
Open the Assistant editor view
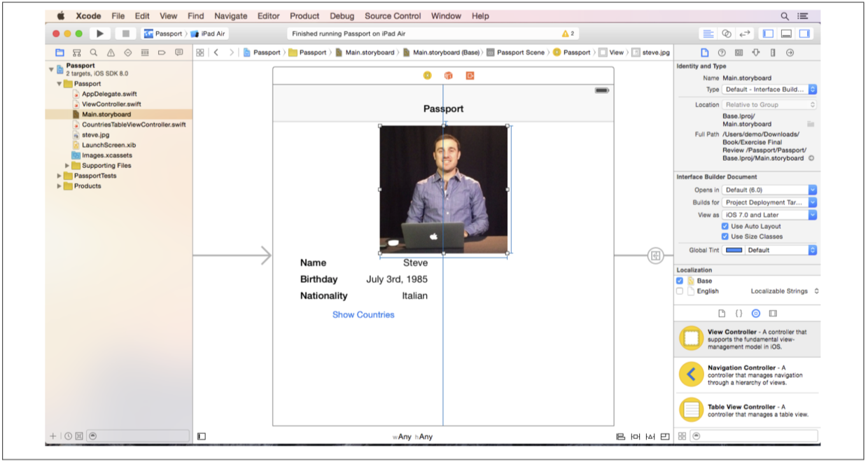pos(726,34)
